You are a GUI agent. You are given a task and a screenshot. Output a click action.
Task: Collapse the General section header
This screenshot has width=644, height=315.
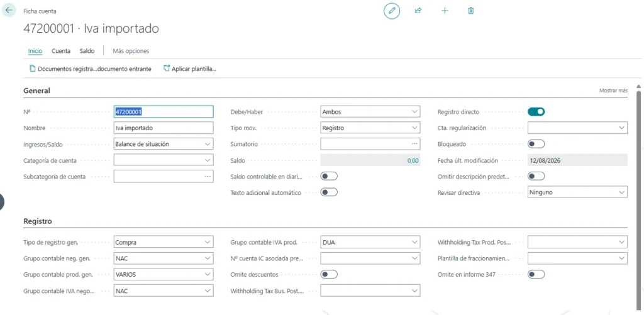[x=37, y=91]
